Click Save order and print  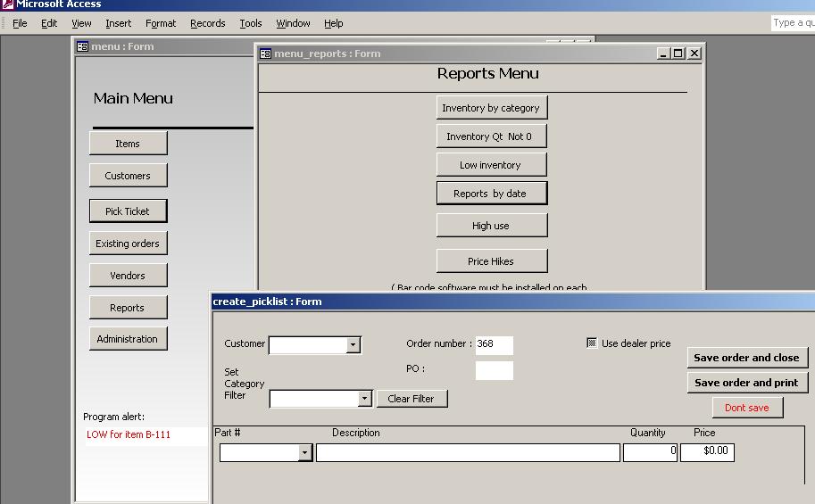(747, 383)
